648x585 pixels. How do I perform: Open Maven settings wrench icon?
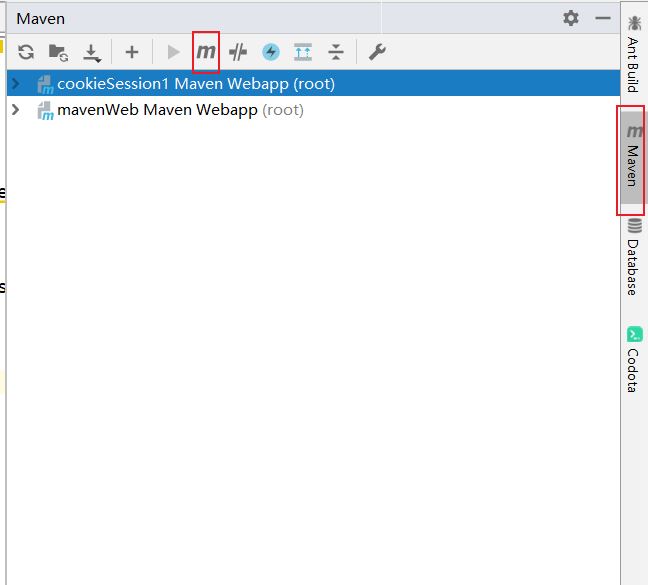377,52
